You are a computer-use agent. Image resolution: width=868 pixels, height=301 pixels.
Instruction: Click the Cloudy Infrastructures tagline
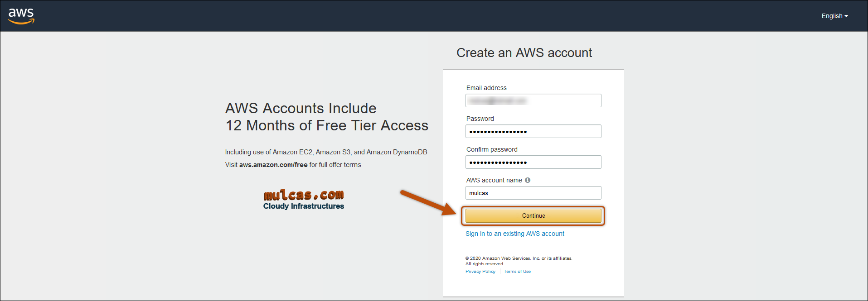(303, 206)
